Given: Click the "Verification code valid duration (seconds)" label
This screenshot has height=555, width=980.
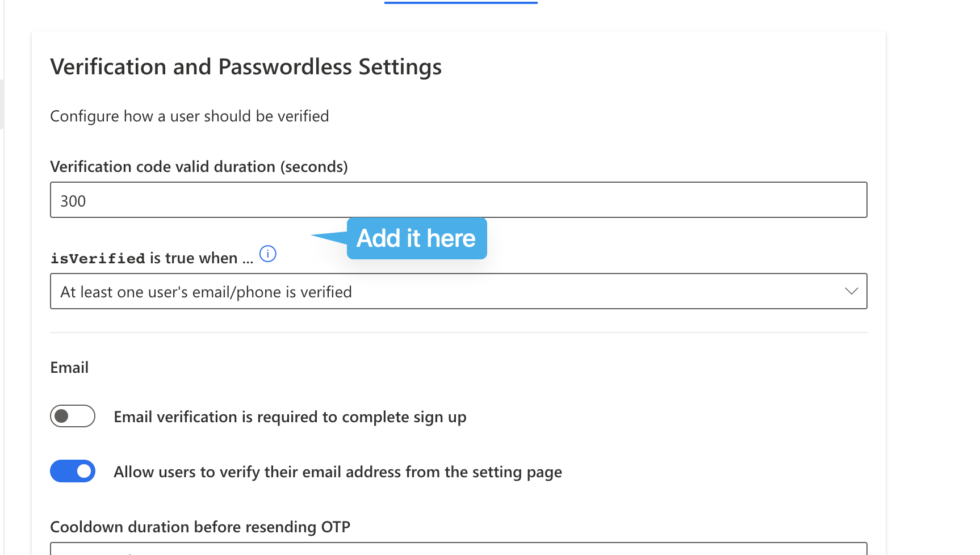Looking at the screenshot, I should [x=199, y=166].
